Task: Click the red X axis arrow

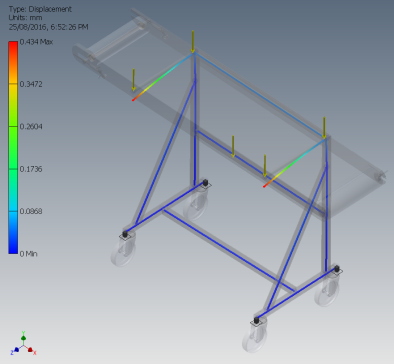Action: [x=30, y=349]
